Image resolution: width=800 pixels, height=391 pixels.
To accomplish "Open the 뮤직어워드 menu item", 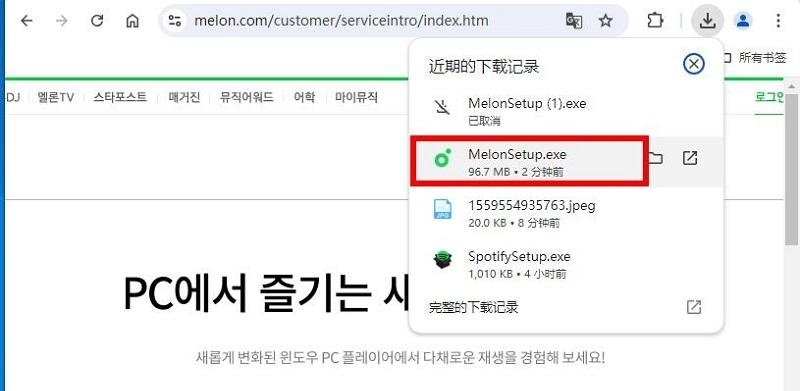I will [246, 97].
